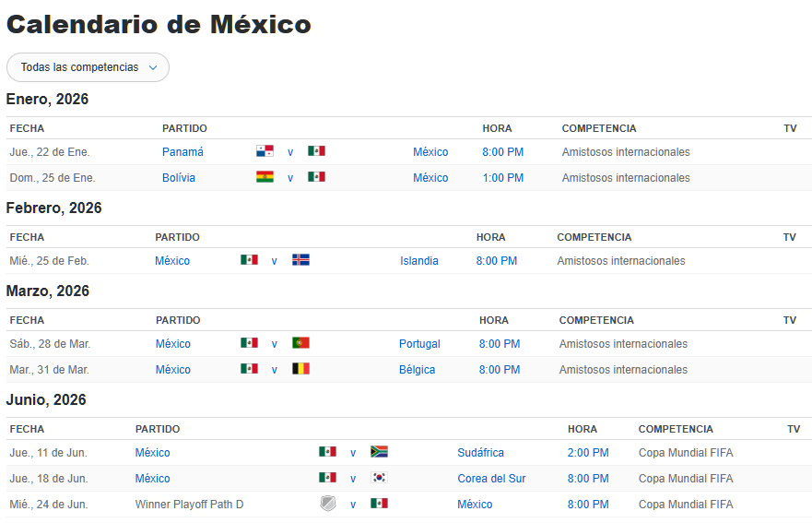812x523 pixels.
Task: Click the 'v' link in Panamá match
Action: [290, 152]
